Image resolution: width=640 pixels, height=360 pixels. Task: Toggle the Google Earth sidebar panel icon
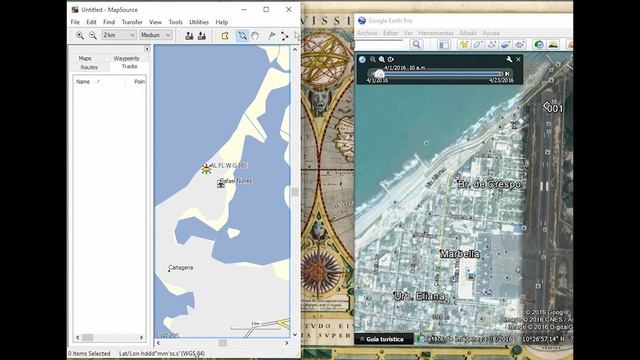click(x=443, y=44)
